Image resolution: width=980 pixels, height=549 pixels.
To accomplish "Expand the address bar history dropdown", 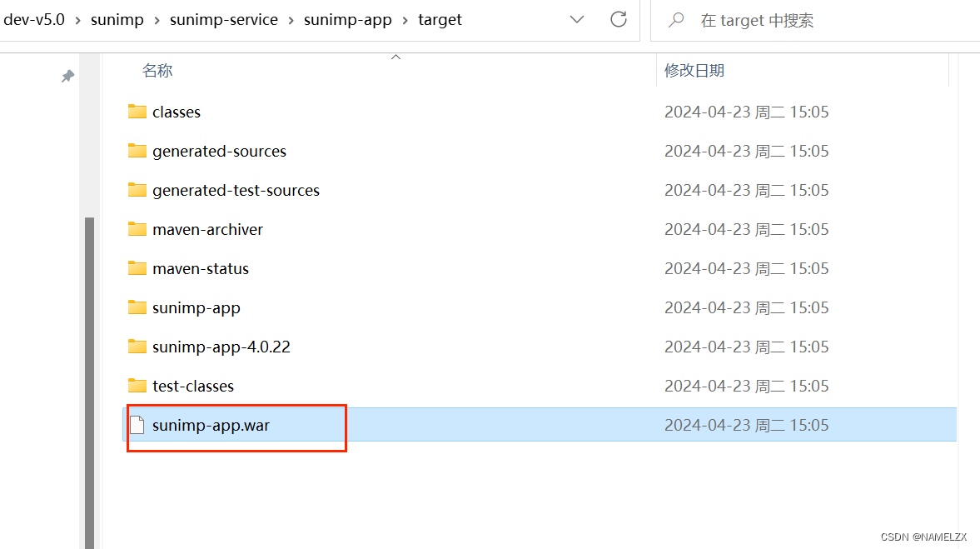I will coord(576,20).
